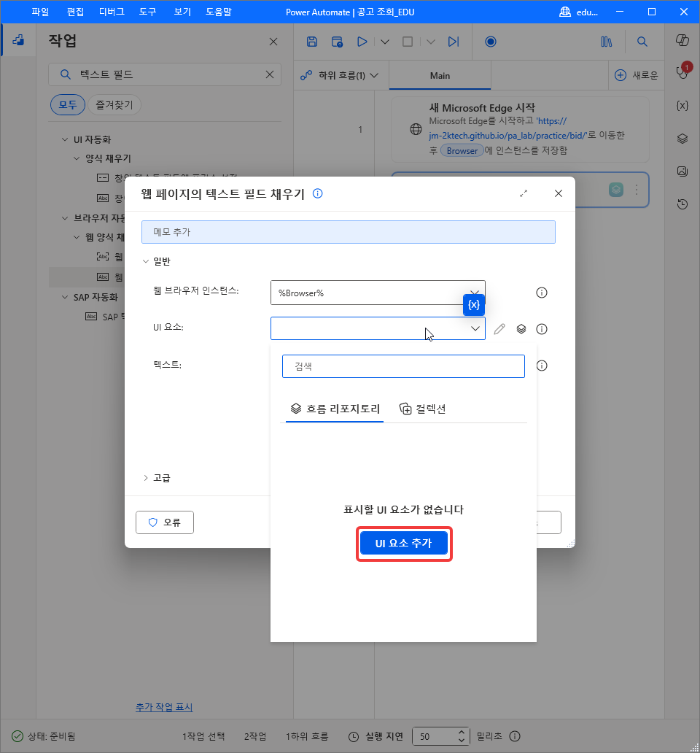Open the 도구 menu
This screenshot has width=700, height=753.
point(148,12)
